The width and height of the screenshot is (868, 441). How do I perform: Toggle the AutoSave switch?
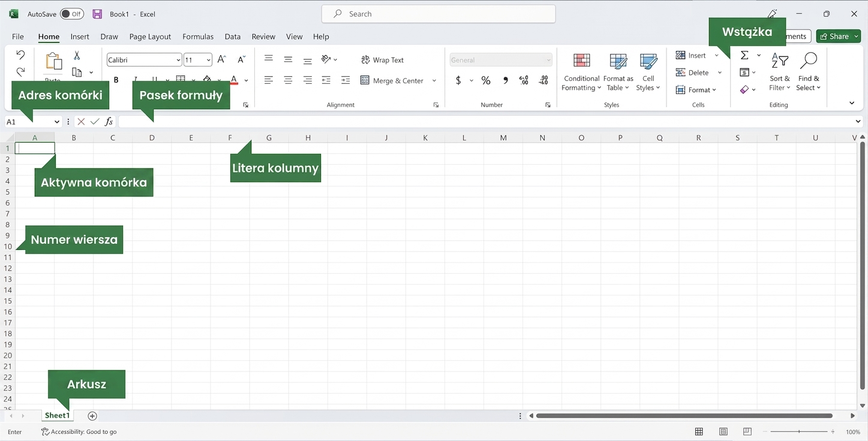(72, 14)
